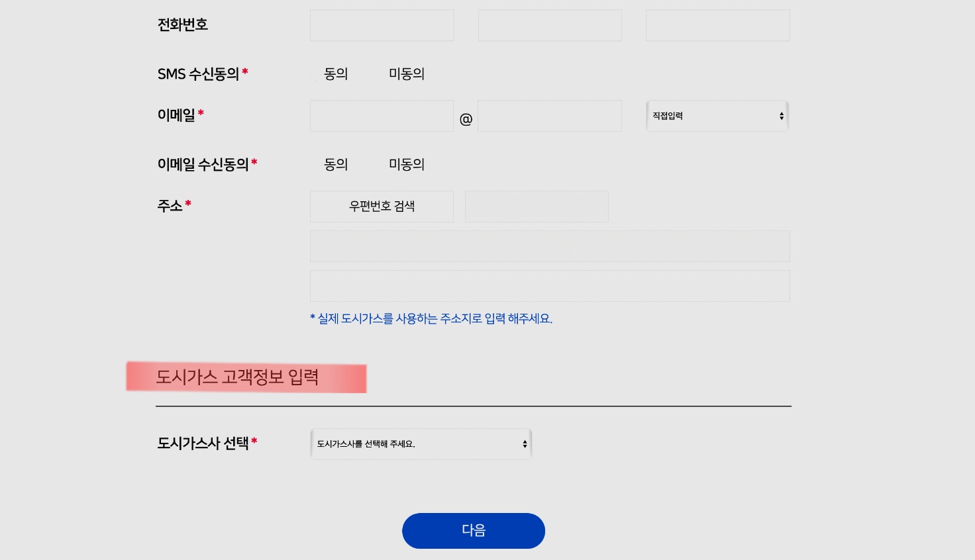The height and width of the screenshot is (560, 975).
Task: Click the gas company dropdown arrow icon
Action: point(525,443)
